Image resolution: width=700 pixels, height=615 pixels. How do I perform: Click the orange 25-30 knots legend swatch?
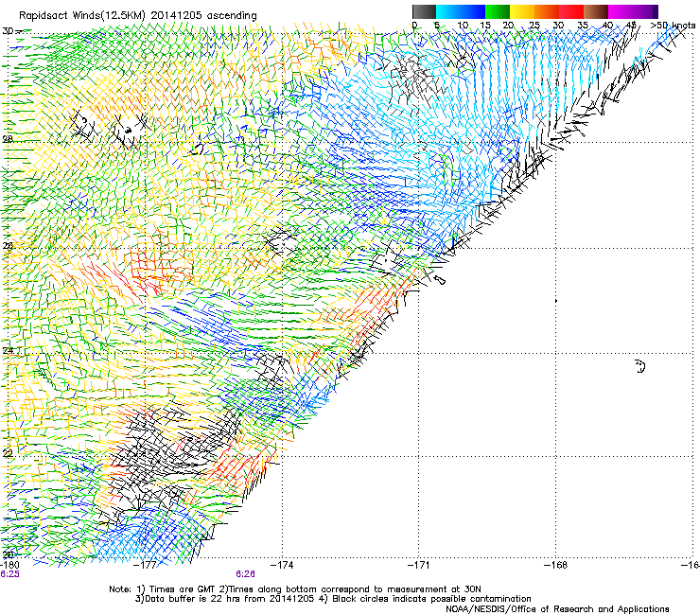[x=547, y=11]
